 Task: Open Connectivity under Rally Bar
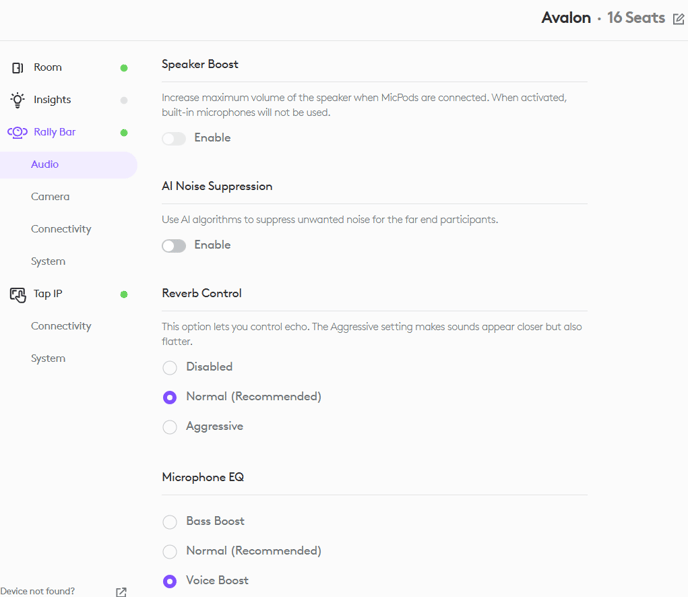(61, 229)
